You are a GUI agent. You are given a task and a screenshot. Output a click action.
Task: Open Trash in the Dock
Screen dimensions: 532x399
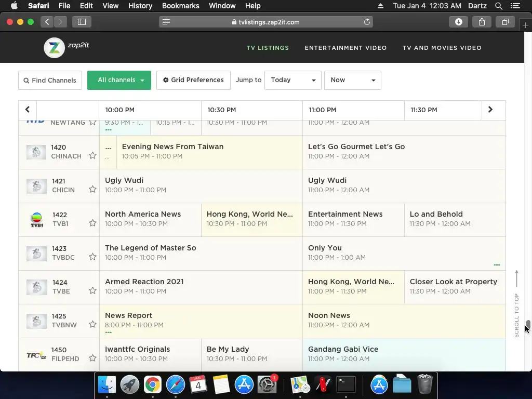click(x=425, y=384)
